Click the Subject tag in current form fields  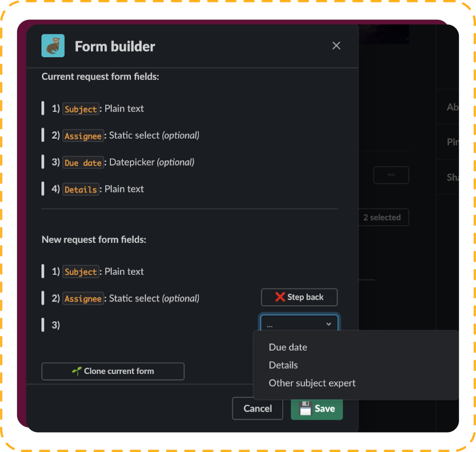pyautogui.click(x=81, y=109)
